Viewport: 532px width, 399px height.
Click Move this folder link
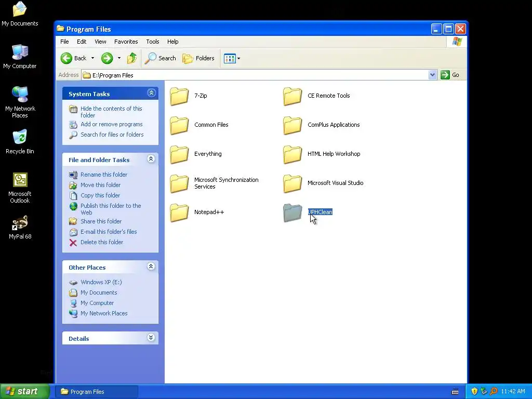100,185
